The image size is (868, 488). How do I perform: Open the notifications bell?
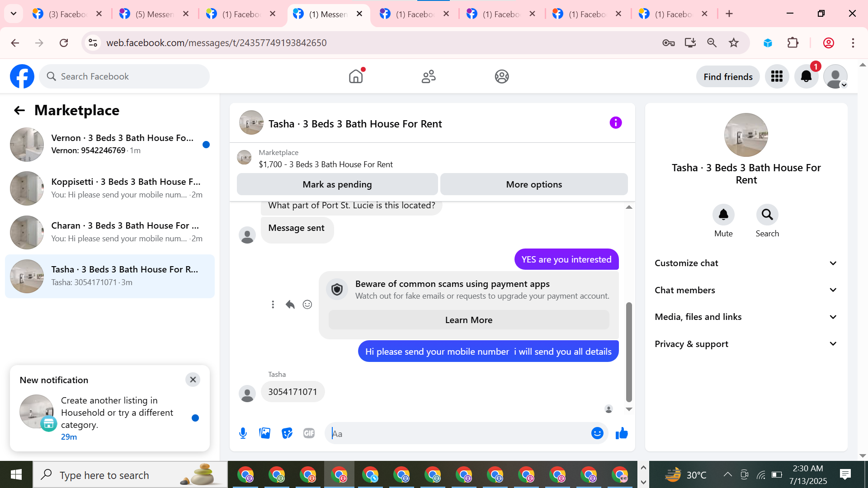click(x=806, y=76)
